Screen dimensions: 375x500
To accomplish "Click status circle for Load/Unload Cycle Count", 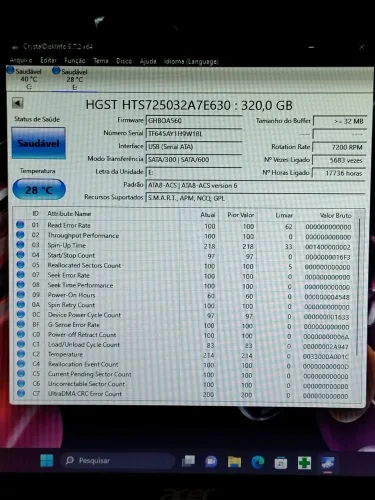I will click(x=21, y=344).
